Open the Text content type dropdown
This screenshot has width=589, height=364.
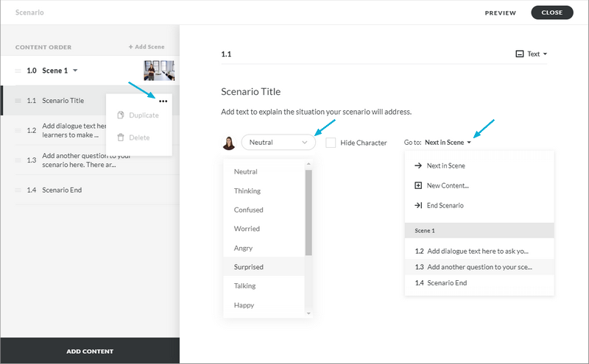[x=531, y=54]
